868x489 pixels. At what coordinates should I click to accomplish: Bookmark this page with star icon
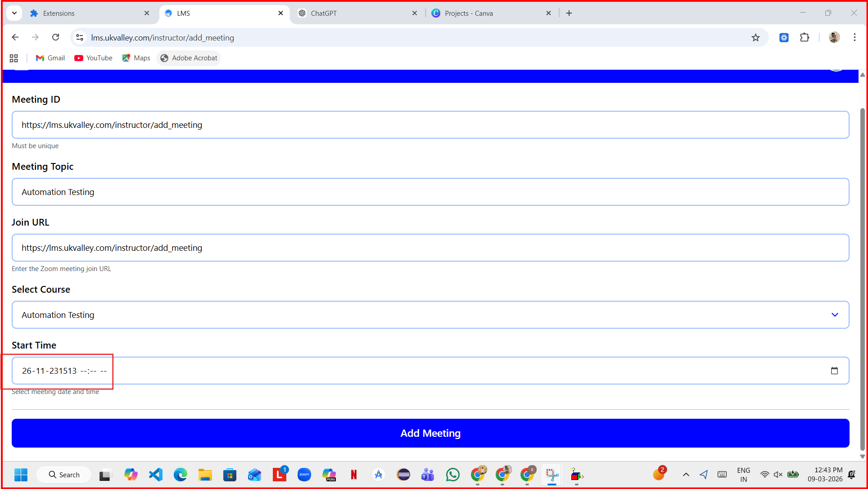[x=755, y=38]
